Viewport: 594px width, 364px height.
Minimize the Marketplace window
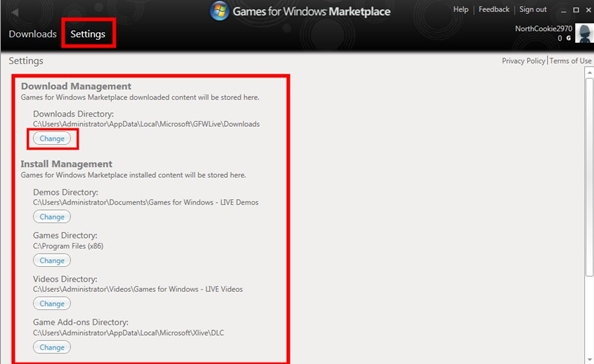[563, 11]
